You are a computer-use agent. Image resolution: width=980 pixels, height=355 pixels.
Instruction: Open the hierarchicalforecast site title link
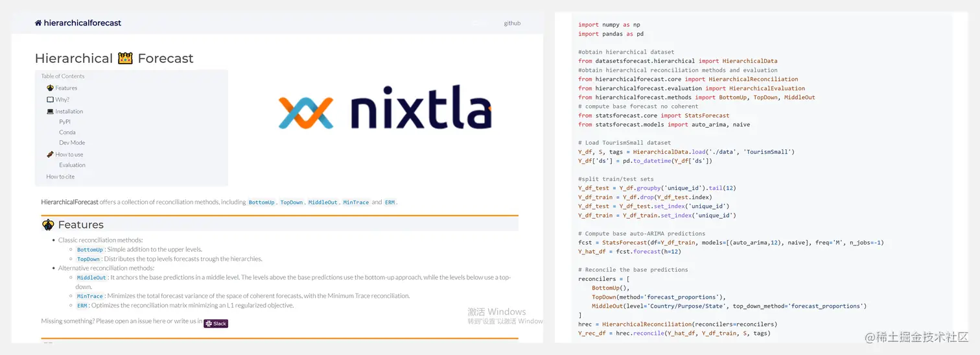click(x=82, y=23)
